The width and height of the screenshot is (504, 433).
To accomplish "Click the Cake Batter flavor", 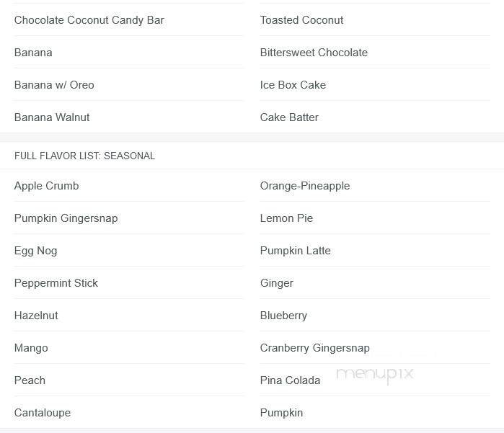I will pos(289,117).
